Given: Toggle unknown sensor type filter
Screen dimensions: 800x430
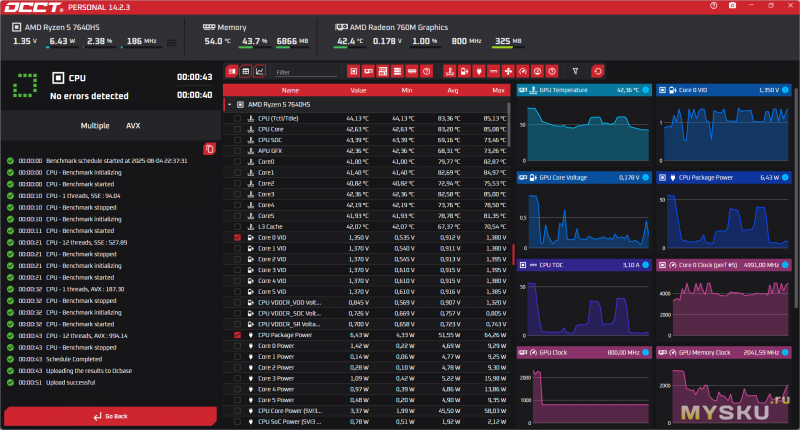Looking at the screenshot, I should [552, 71].
